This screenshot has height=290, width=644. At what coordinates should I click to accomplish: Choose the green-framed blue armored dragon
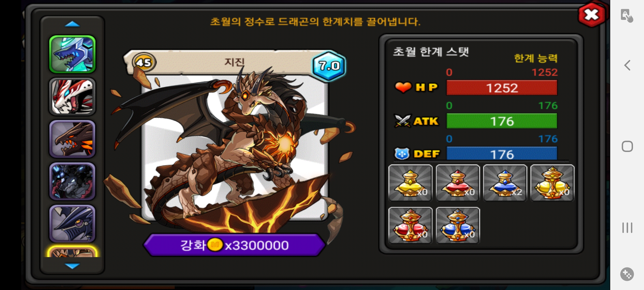72,54
